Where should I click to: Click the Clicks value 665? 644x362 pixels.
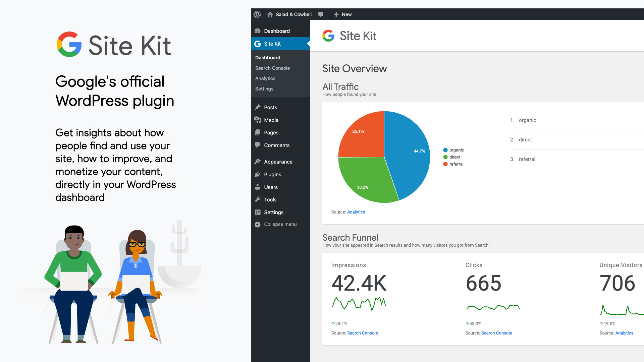483,283
